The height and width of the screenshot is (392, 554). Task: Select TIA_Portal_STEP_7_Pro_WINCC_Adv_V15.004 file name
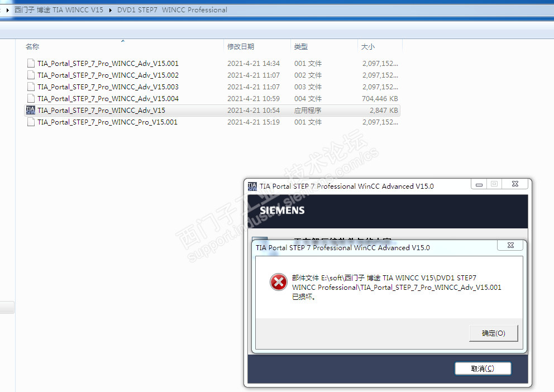coord(108,98)
